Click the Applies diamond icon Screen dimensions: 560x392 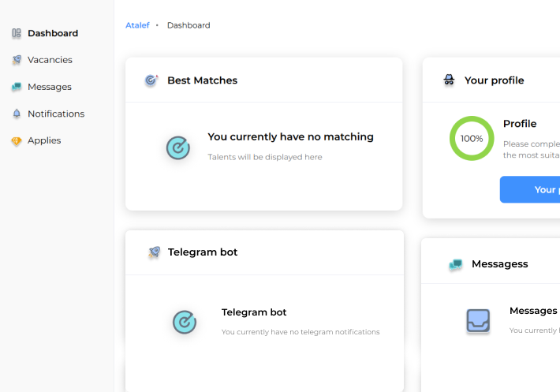click(x=17, y=141)
